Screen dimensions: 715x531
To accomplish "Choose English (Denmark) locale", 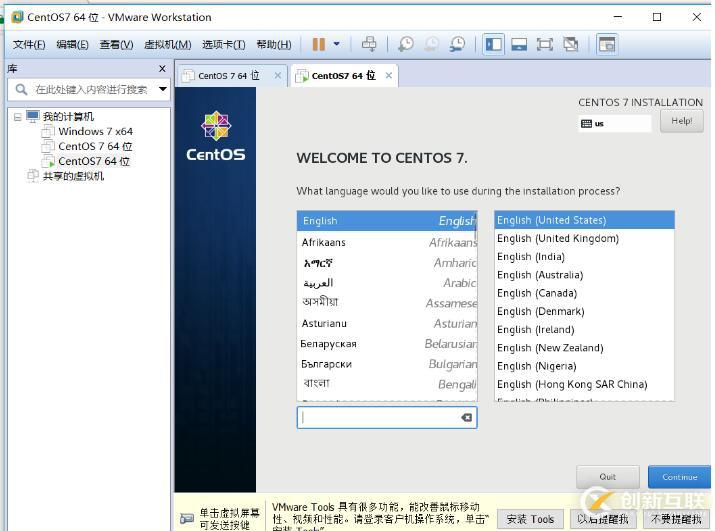I will click(x=584, y=311).
